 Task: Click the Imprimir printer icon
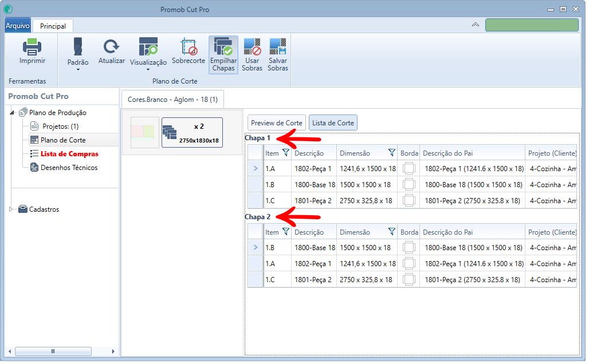[x=32, y=47]
